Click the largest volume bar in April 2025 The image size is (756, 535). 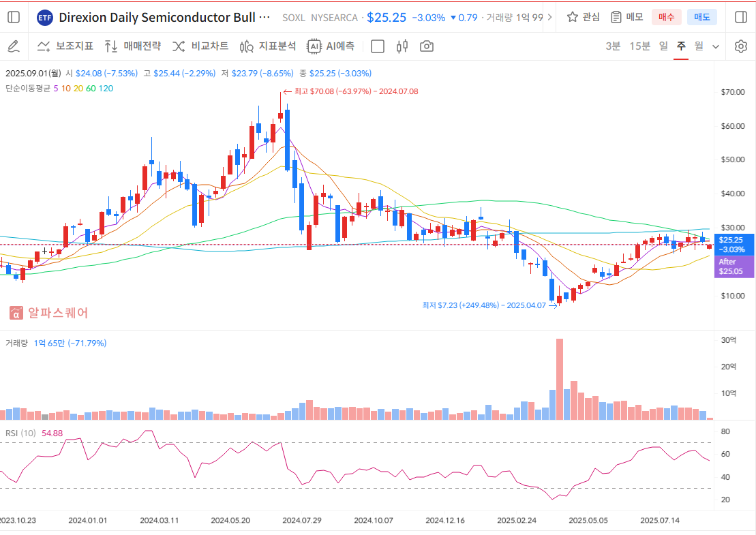pos(559,380)
